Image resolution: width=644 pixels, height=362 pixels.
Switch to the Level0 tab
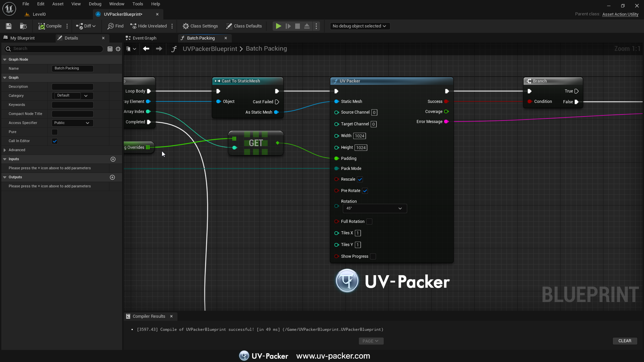(39, 14)
